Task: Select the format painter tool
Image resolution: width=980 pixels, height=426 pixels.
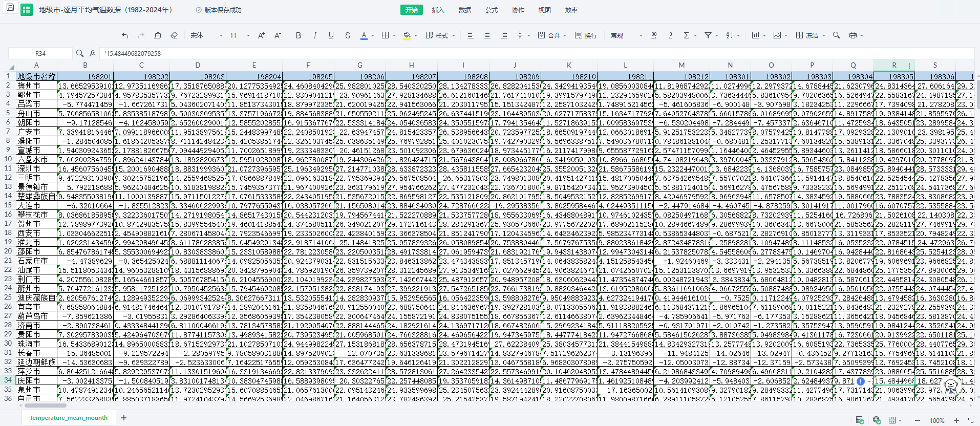Action: 158,35
